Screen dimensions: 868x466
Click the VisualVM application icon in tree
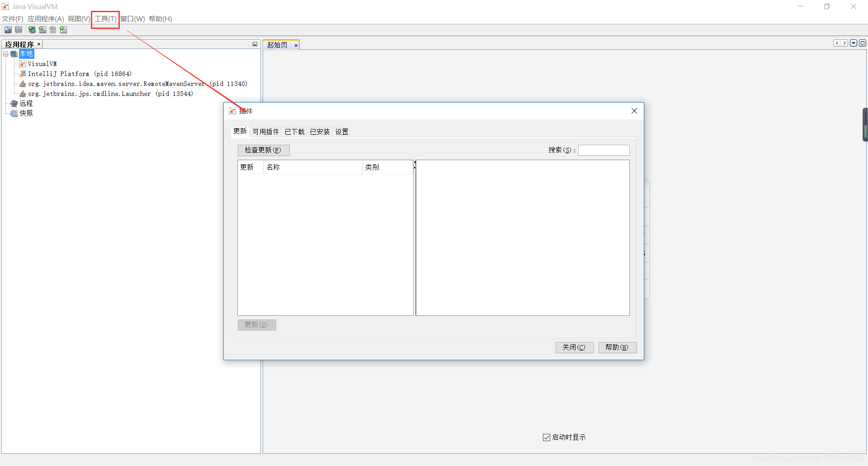click(23, 64)
